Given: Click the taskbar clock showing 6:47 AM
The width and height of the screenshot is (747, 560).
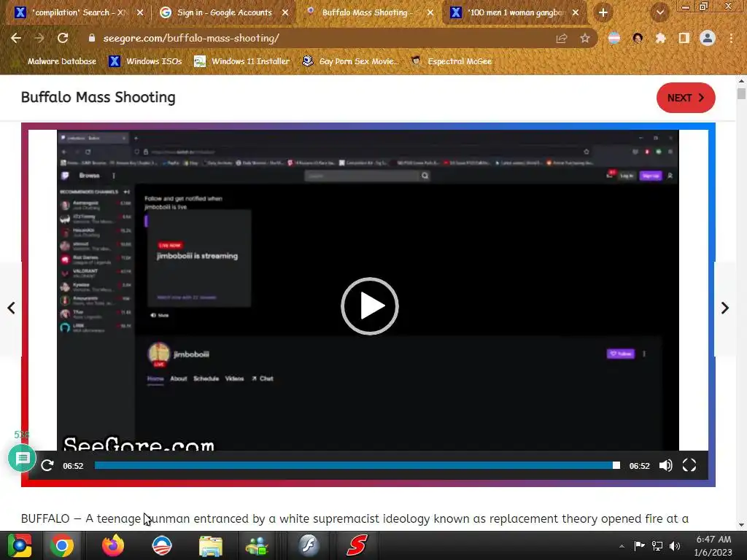Looking at the screenshot, I should [713, 545].
